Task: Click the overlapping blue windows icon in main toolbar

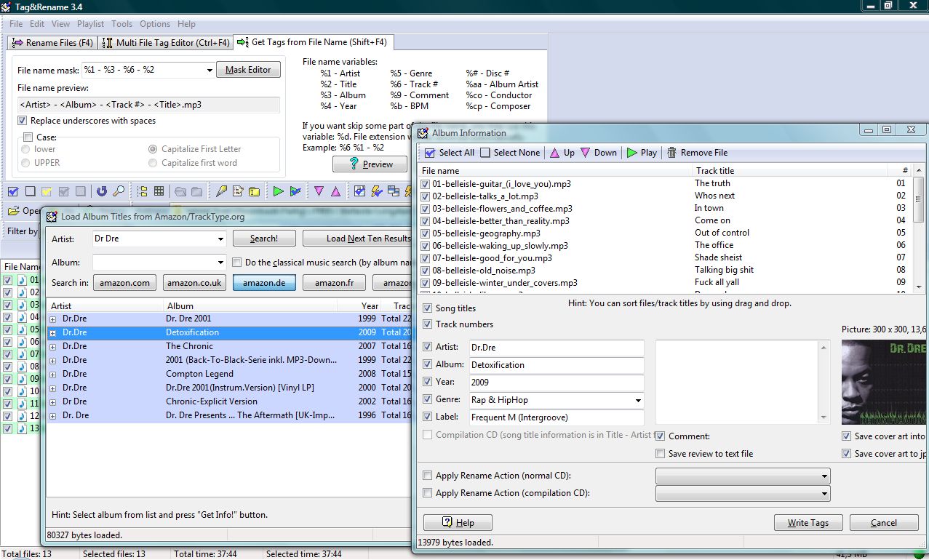Action: (x=394, y=192)
